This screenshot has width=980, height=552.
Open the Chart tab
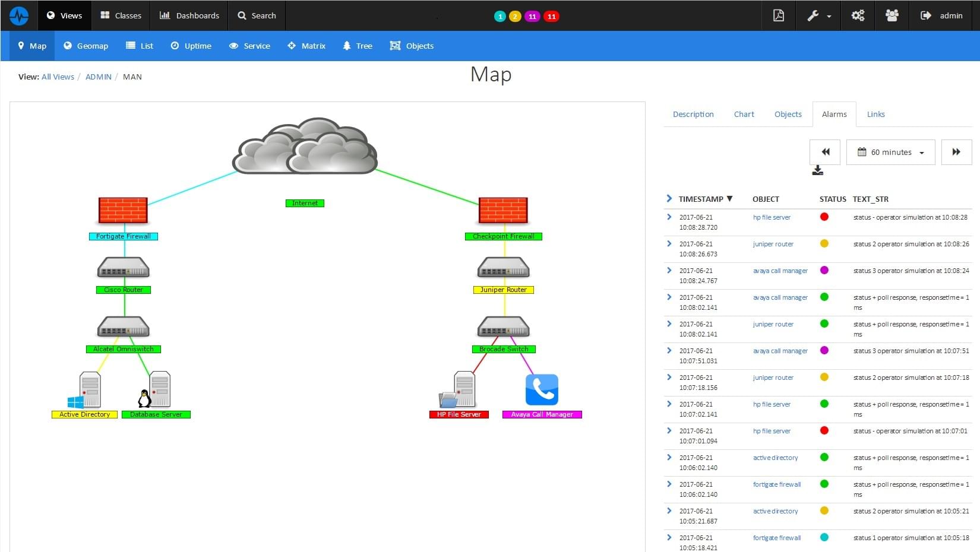744,114
